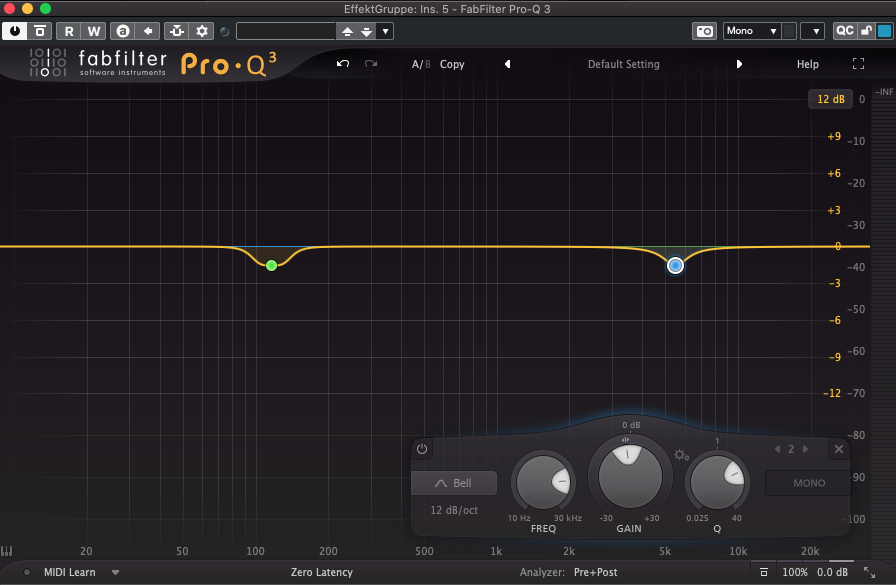Screen dimensions: 896x585
Task: Enable Read automation (R) button
Action: pos(69,31)
